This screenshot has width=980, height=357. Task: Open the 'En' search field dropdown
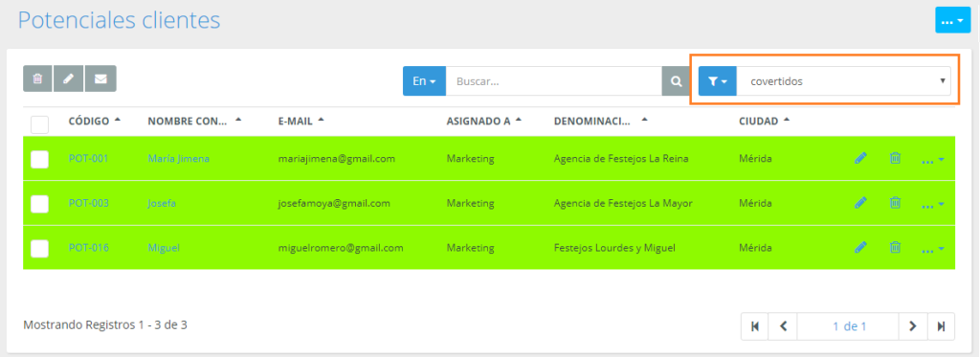pos(424,81)
